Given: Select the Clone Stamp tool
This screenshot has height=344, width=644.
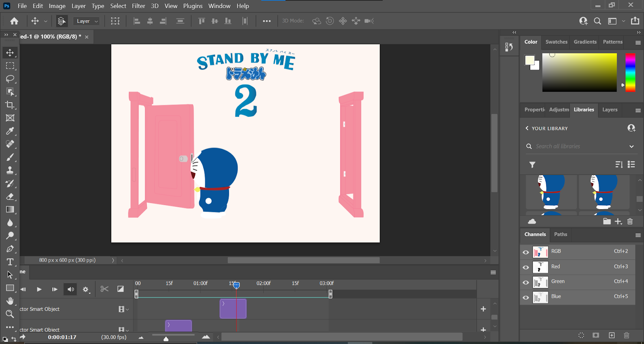Looking at the screenshot, I should 10,170.
